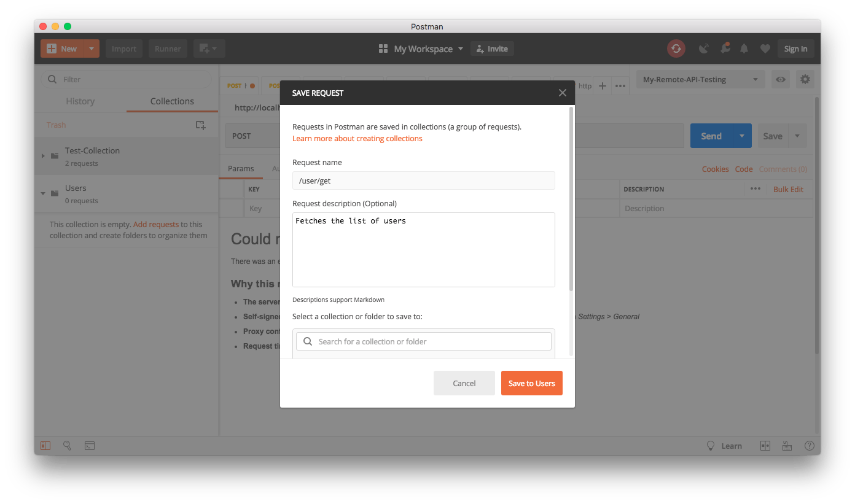Screen dimensions: 855x504
Task: Open the My-Remote-API-Testing environment dropdown
Action: pyautogui.click(x=700, y=79)
